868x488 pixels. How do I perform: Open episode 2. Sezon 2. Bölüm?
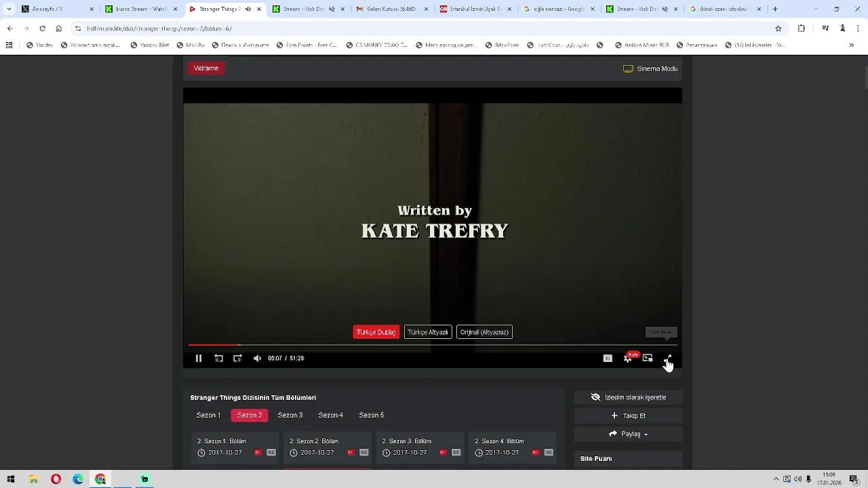327,447
